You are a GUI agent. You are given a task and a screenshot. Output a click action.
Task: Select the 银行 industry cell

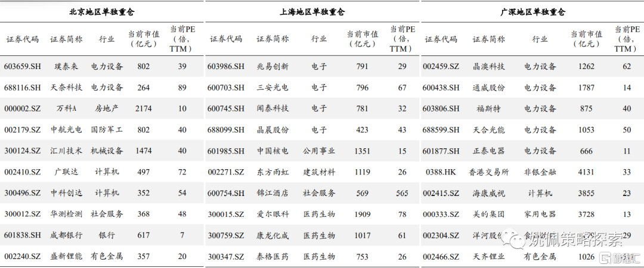point(107,236)
